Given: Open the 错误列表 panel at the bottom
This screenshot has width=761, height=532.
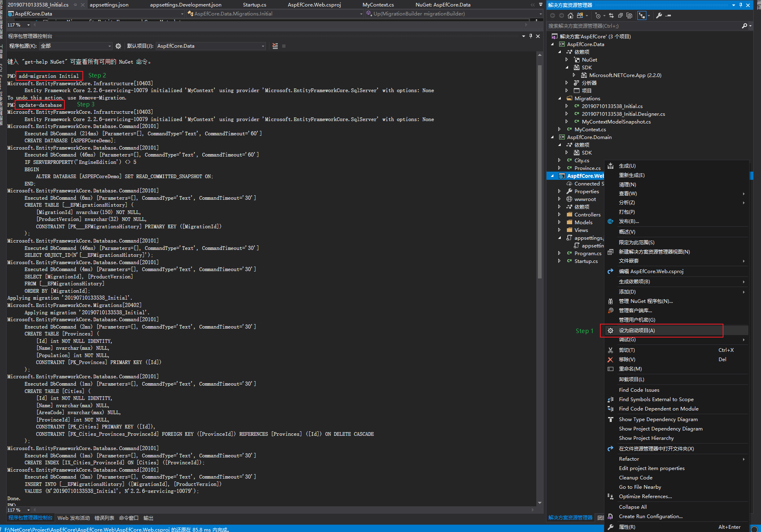Looking at the screenshot, I should pos(104,518).
